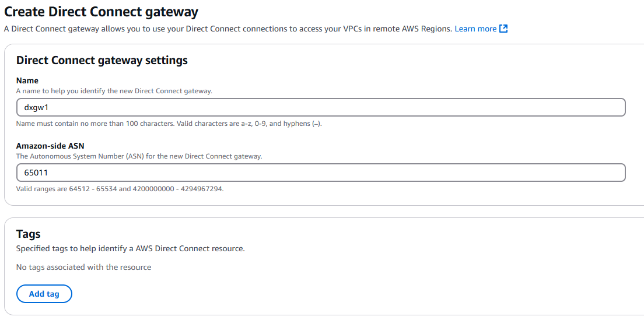The image size is (644, 320).
Task: Focus the Amazon-side ASN field with 65011
Action: 321,173
